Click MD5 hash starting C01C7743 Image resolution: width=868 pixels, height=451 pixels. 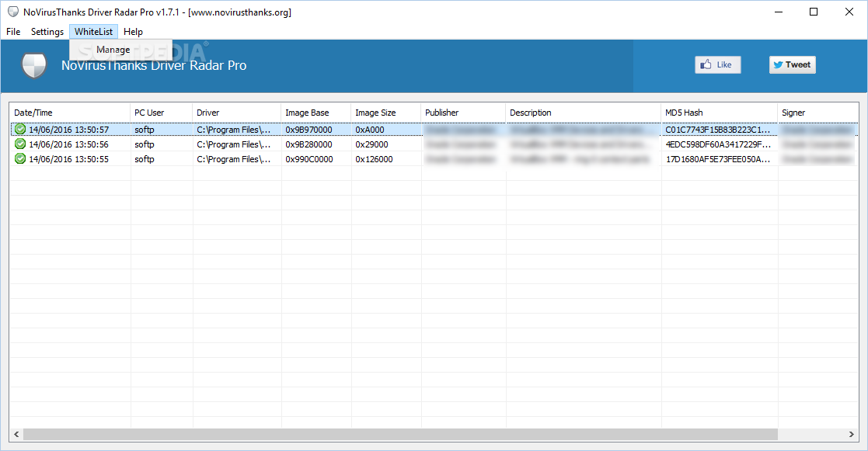click(x=717, y=130)
